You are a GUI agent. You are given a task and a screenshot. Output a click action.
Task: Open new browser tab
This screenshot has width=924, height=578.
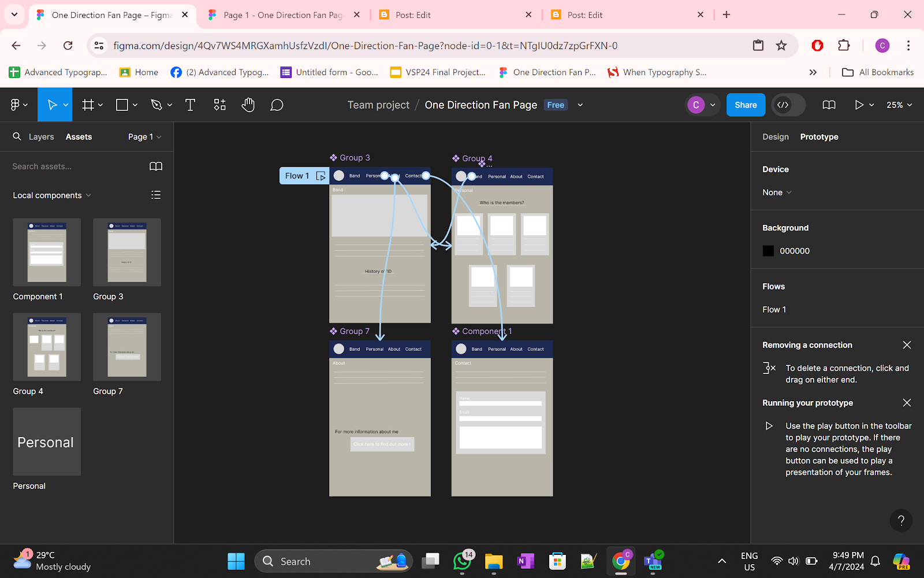tap(726, 15)
